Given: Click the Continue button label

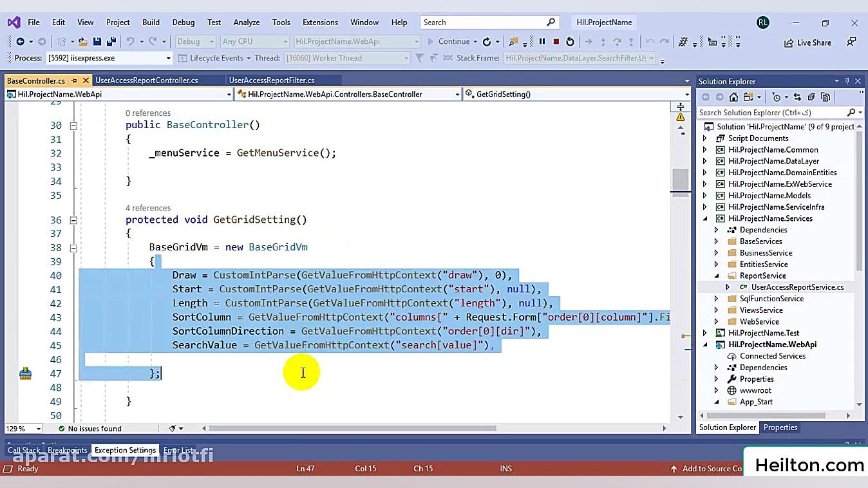Looking at the screenshot, I should coord(454,42).
